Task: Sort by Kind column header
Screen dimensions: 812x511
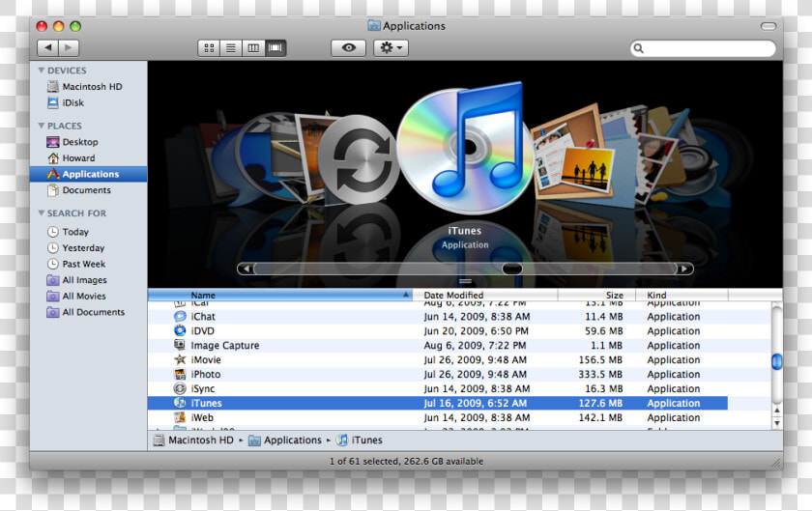Action: 682,296
